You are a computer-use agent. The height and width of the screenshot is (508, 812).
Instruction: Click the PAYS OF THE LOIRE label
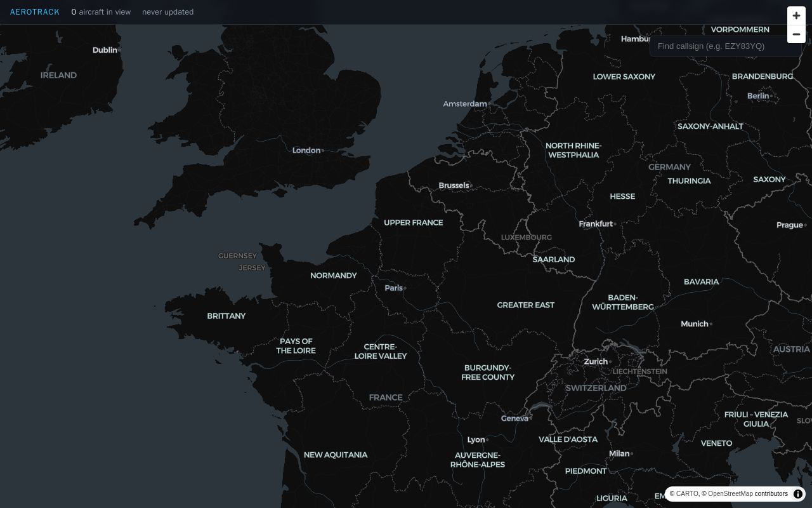296,345
